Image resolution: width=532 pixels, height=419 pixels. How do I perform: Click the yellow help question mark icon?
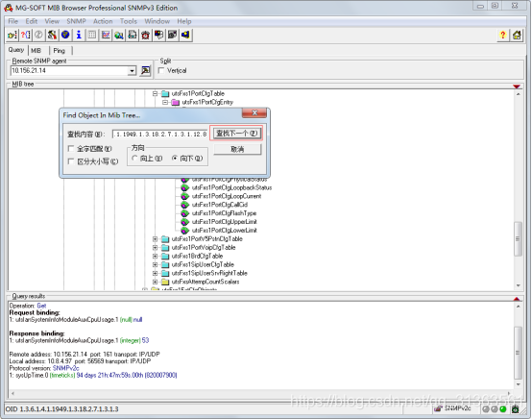click(503, 35)
